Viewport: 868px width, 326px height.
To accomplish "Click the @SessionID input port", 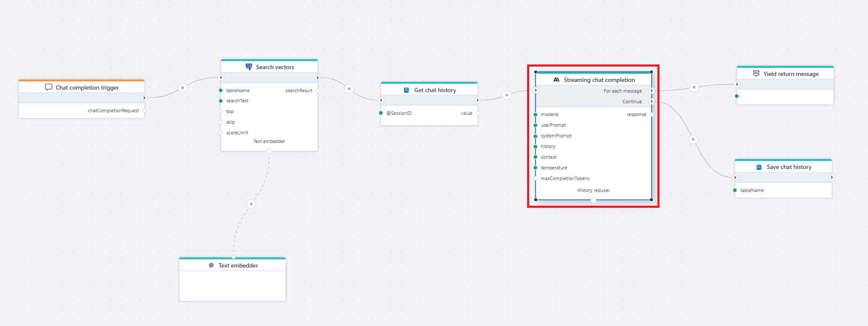I will 381,113.
